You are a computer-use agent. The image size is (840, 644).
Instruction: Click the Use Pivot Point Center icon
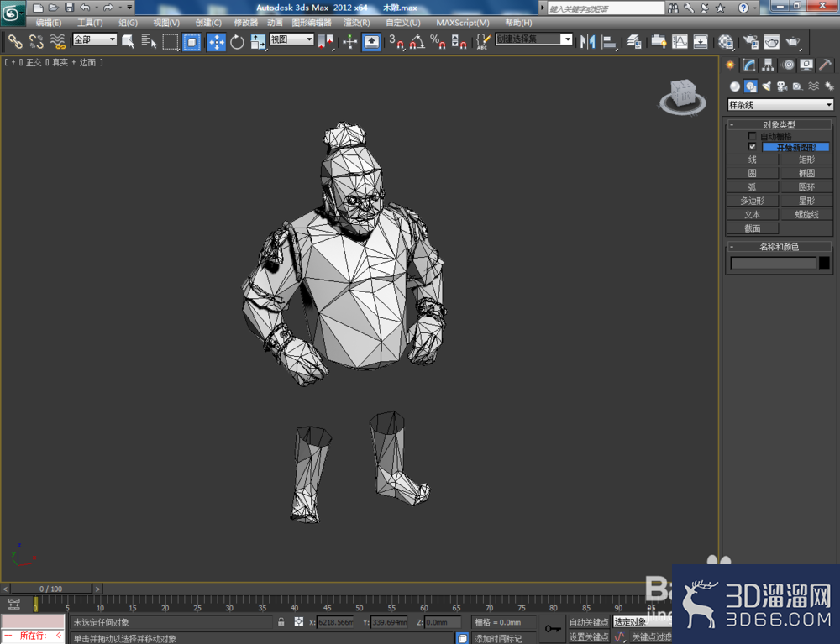click(325, 41)
